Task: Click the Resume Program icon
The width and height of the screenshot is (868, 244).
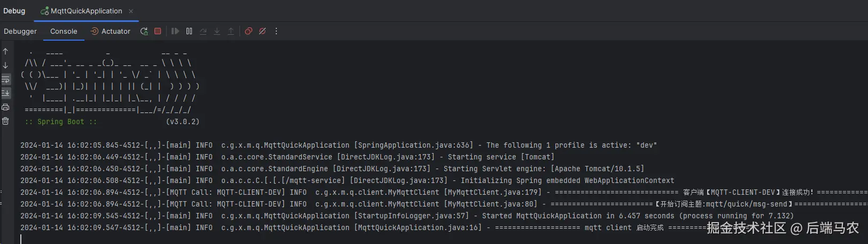Action: [175, 32]
